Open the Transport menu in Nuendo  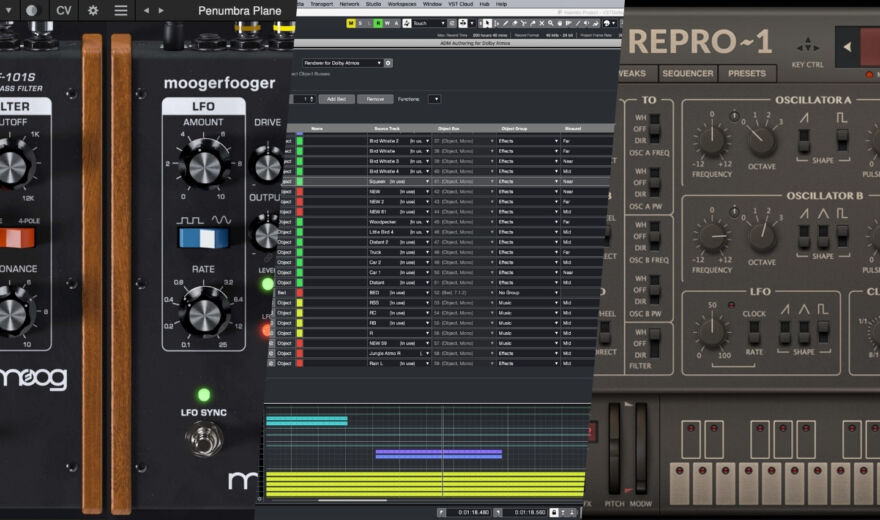pos(322,4)
